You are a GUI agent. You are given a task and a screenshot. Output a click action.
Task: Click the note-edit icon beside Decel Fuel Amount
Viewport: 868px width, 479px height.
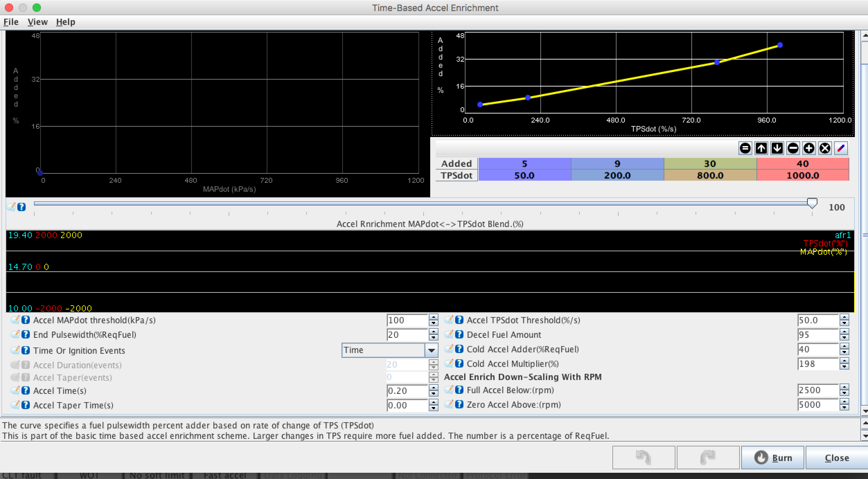tap(449, 334)
